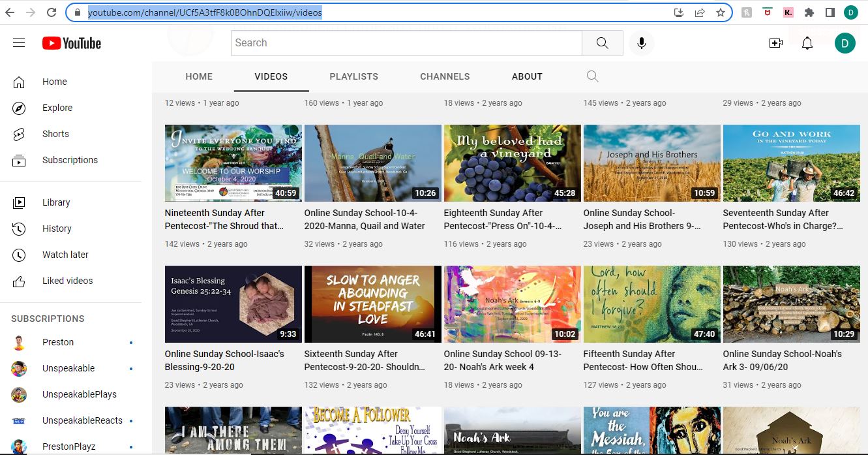Open the Slow to Anger video thumbnail
This screenshot has height=455, width=868.
372,304
